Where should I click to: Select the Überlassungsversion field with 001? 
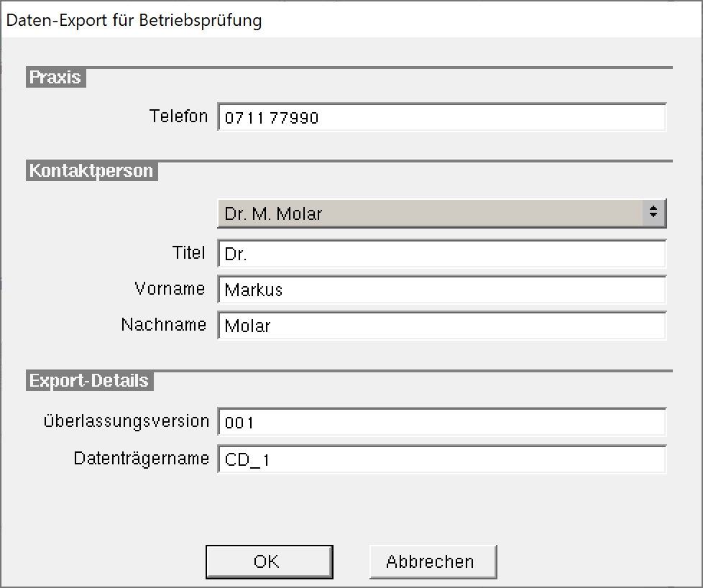coord(441,422)
